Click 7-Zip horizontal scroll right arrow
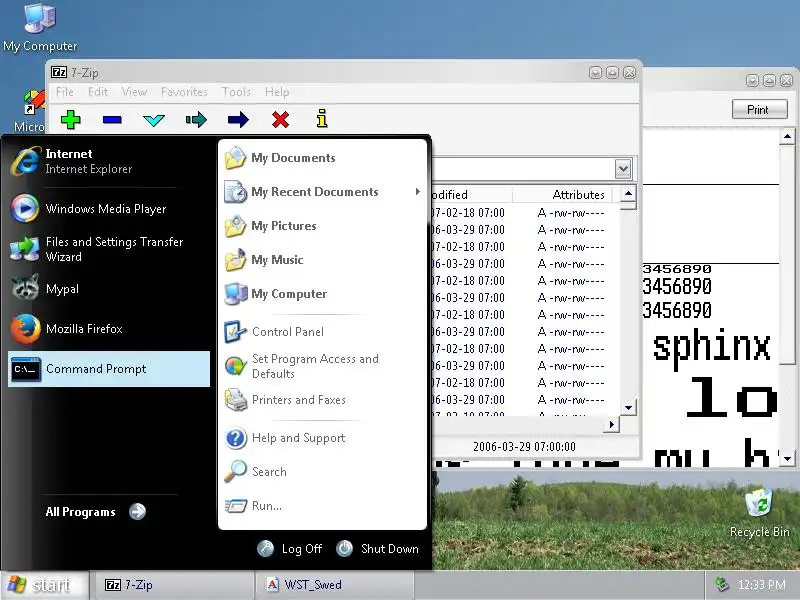The width and height of the screenshot is (800, 600). (612, 424)
